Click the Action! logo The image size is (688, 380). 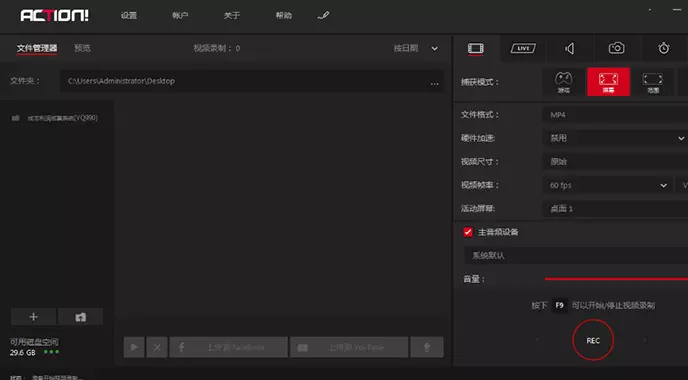(54, 16)
